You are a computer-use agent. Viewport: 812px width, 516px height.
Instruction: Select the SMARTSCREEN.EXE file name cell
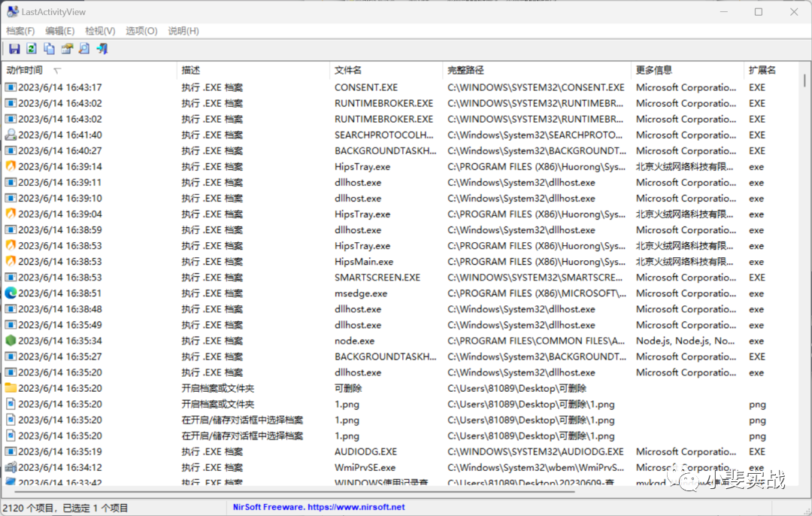377,278
